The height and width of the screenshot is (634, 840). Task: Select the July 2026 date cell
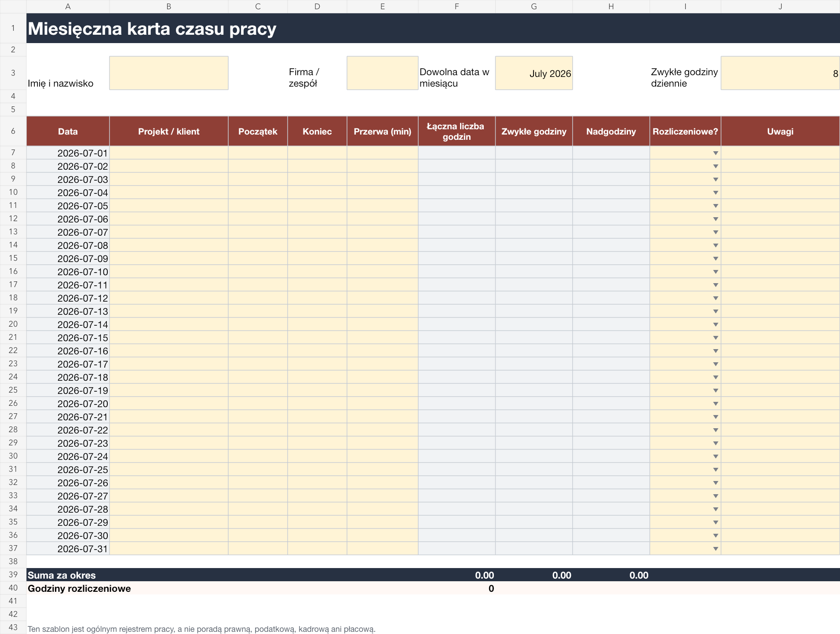(x=534, y=73)
